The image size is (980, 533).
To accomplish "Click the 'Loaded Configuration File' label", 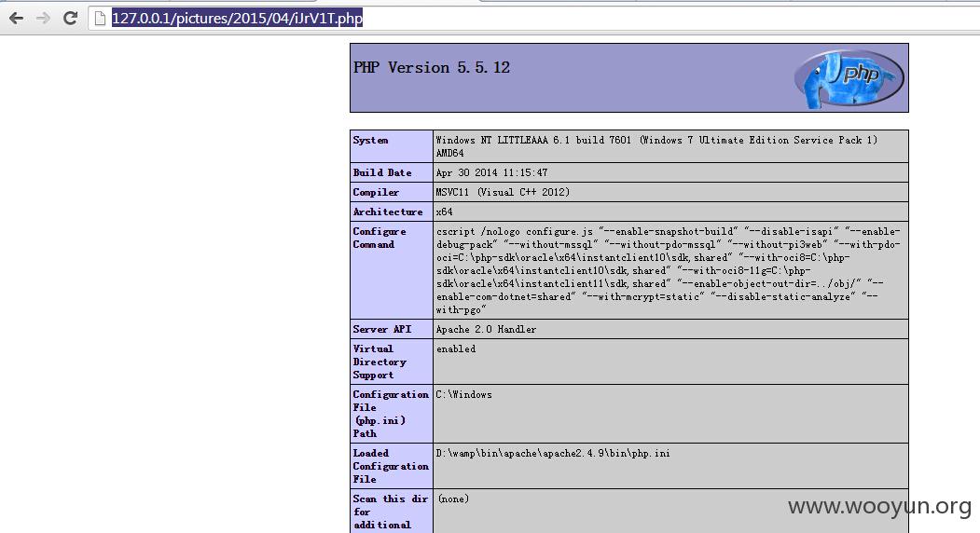I will point(391,466).
